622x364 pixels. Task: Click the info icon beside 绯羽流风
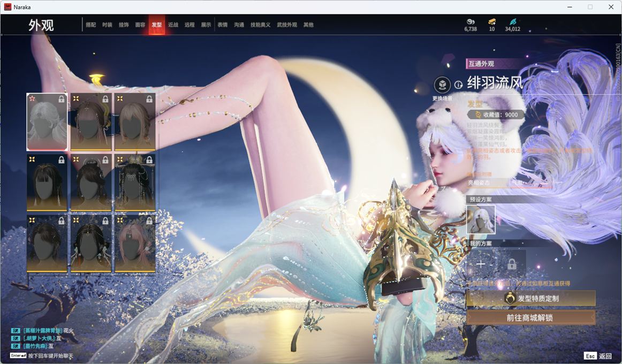pos(458,85)
